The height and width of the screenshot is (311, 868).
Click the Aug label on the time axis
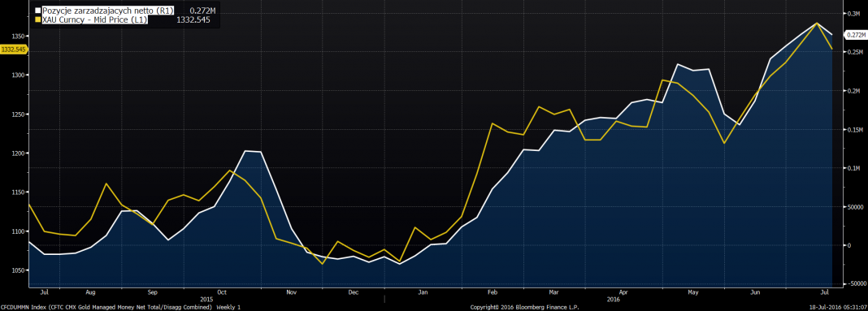91,292
